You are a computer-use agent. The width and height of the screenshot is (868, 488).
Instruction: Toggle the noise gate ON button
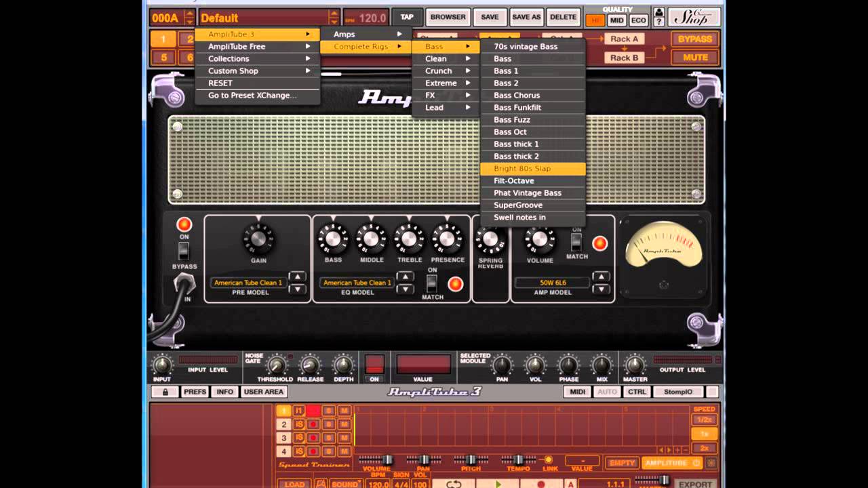click(x=374, y=365)
